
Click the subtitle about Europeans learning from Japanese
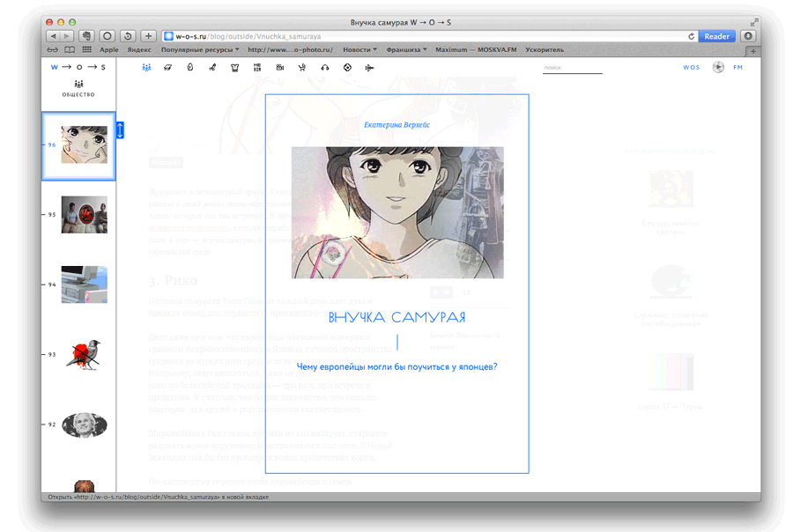[x=397, y=366]
